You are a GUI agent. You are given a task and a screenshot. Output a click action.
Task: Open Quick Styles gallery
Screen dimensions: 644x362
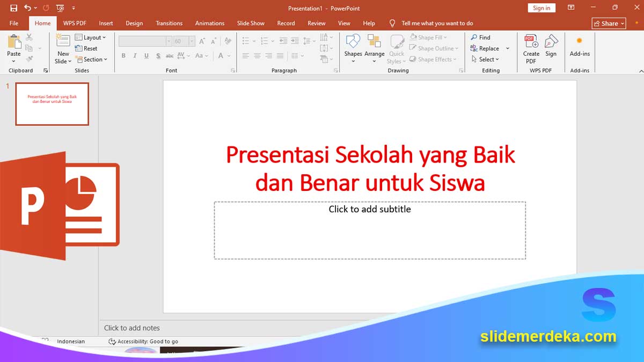click(397, 49)
